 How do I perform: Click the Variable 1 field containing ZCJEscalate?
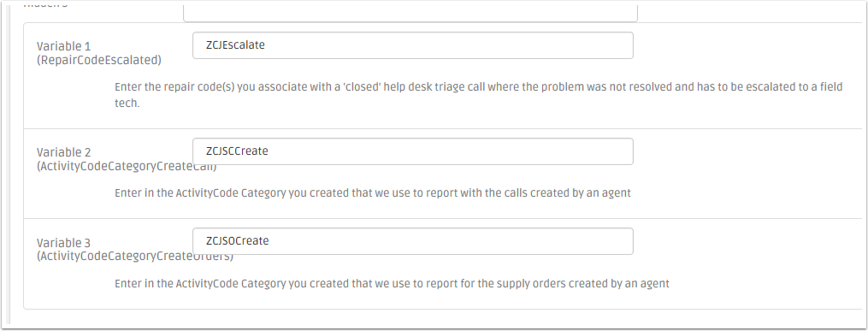(x=412, y=45)
